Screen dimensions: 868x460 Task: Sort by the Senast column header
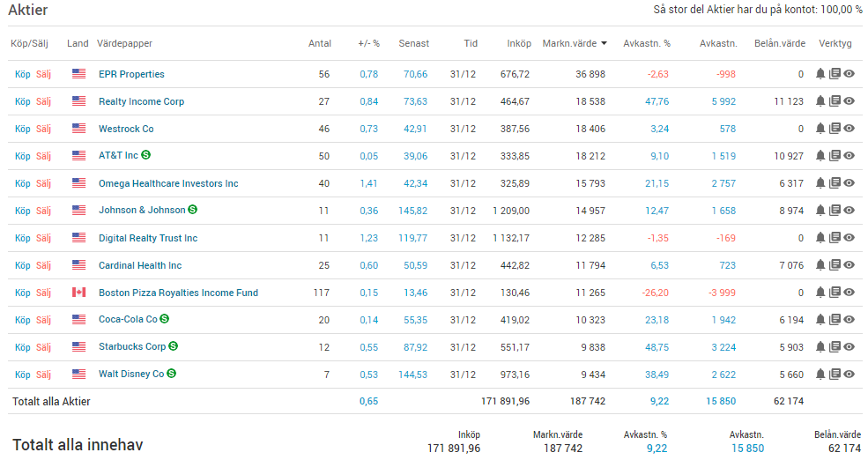[413, 43]
